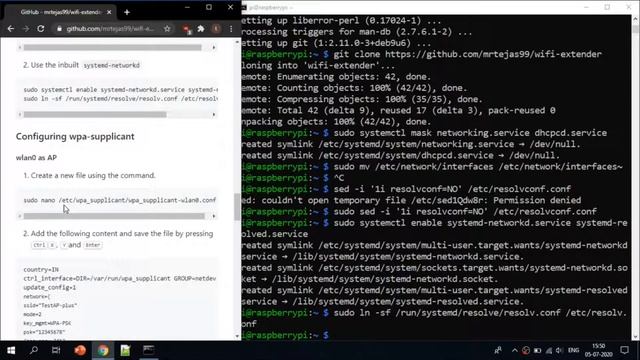Image resolution: width=640 pixels, height=360 pixels.
Task: Go back using Chrome's back arrow
Action: [x=11, y=29]
